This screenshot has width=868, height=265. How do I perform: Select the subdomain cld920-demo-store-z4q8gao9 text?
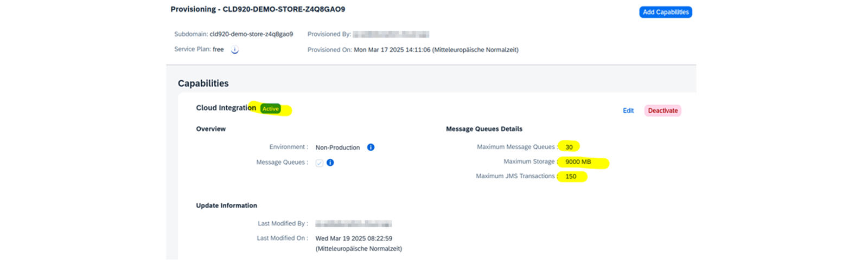pos(251,34)
